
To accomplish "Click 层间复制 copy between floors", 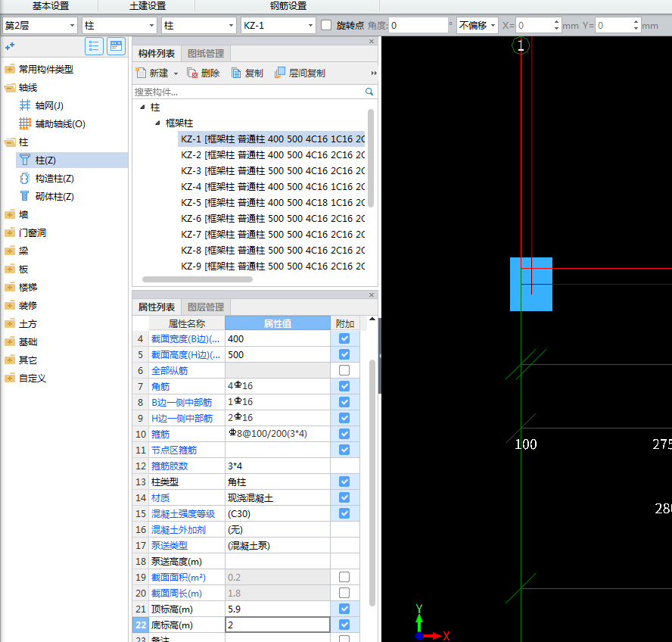I will [300, 73].
